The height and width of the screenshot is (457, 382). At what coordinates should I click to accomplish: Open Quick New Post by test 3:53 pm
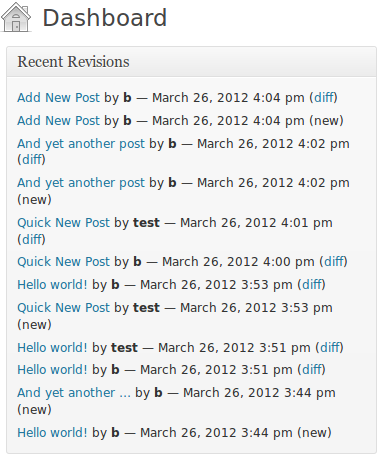pos(63,308)
